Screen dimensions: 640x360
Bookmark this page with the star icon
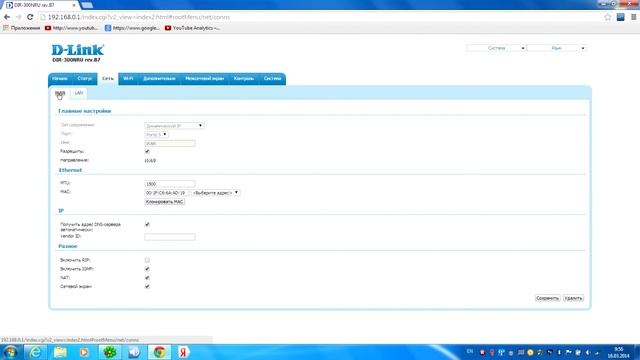point(608,17)
